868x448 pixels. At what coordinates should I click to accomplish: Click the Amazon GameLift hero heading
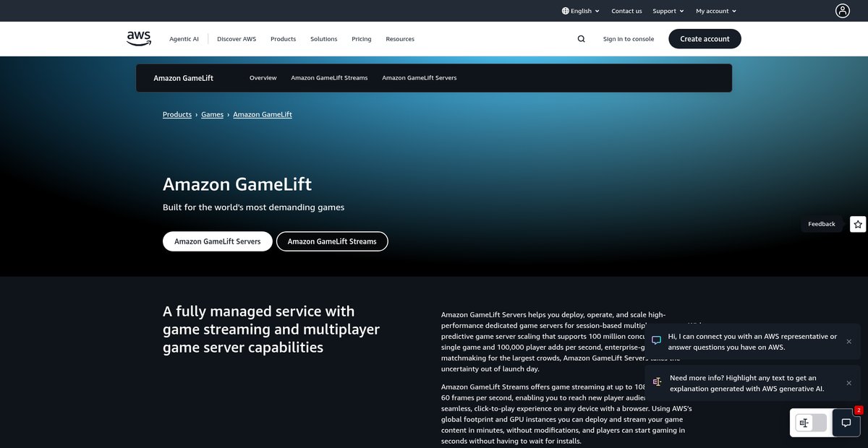pos(237,184)
